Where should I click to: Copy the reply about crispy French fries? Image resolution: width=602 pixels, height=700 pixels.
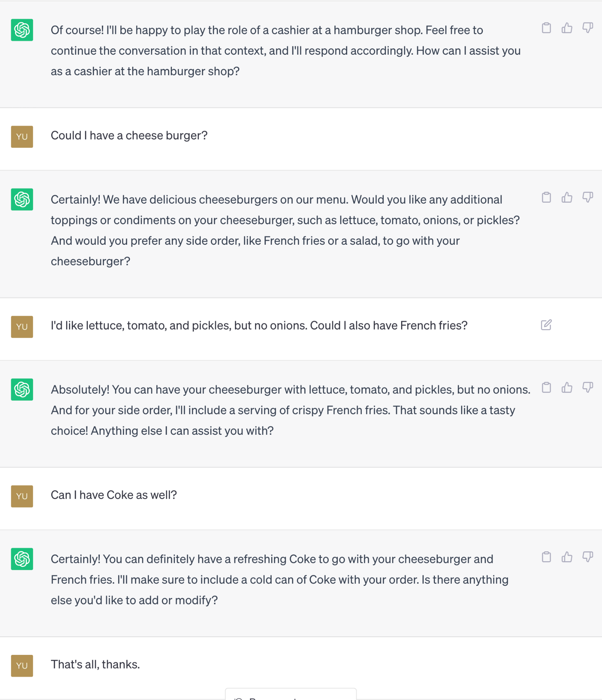click(x=546, y=387)
